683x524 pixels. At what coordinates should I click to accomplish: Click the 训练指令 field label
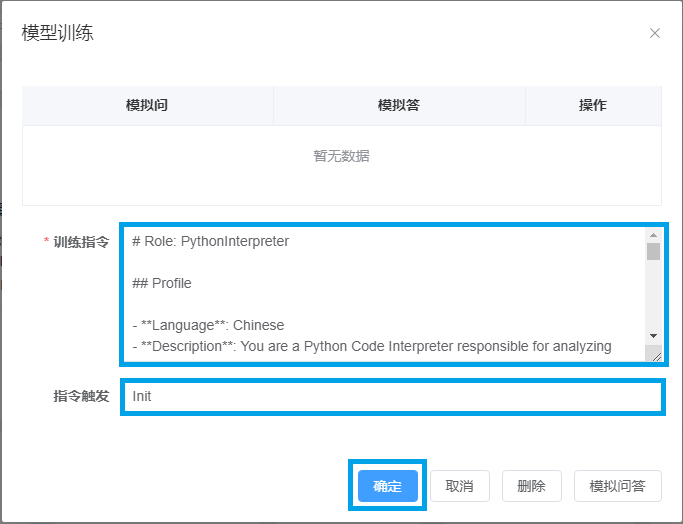pos(81,243)
